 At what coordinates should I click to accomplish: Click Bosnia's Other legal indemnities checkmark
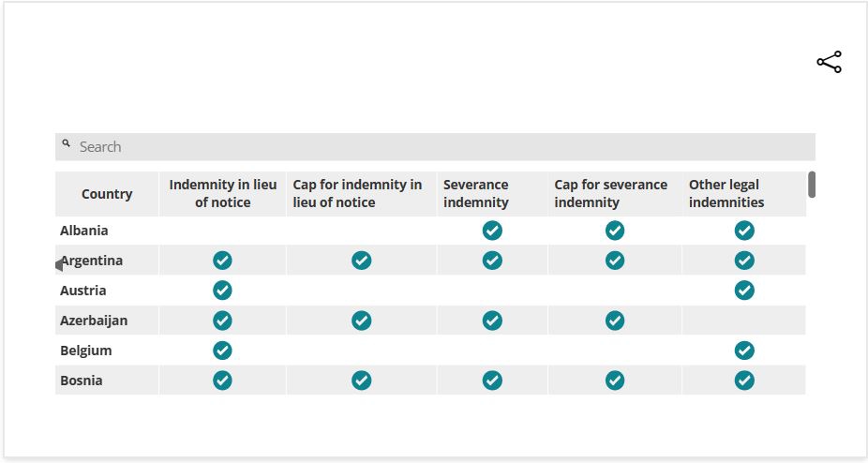coord(744,381)
